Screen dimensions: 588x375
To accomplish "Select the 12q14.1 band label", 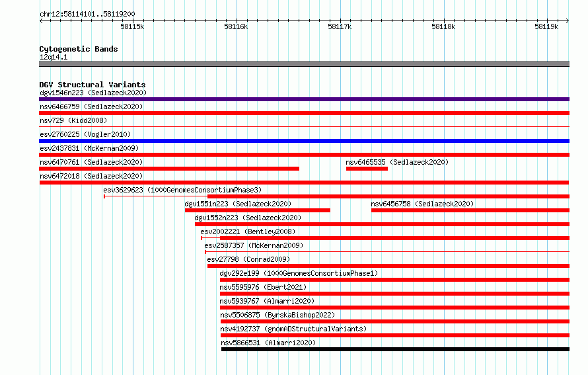I will click(54, 57).
